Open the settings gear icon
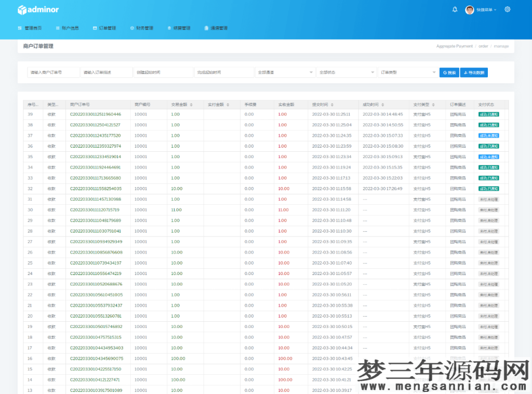This screenshot has width=532, height=394. 508,9
